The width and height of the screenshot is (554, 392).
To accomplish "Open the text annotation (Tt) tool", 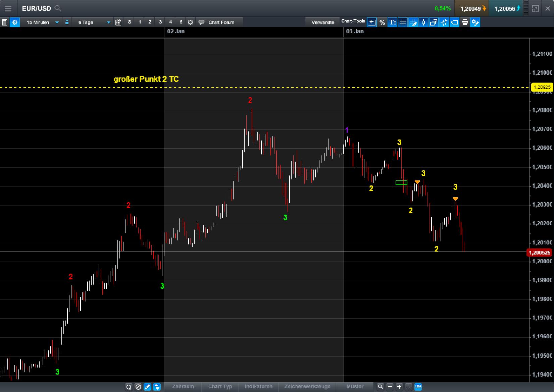I will pyautogui.click(x=393, y=22).
